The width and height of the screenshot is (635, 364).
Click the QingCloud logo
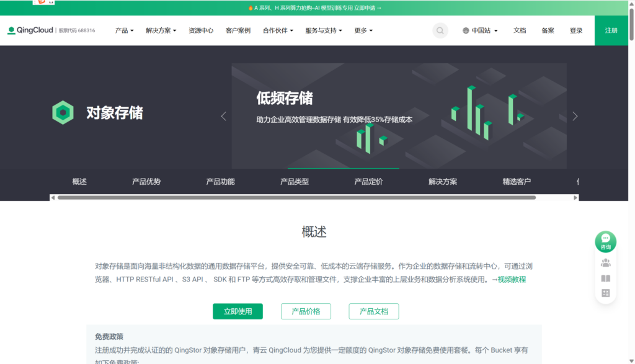[x=30, y=30]
